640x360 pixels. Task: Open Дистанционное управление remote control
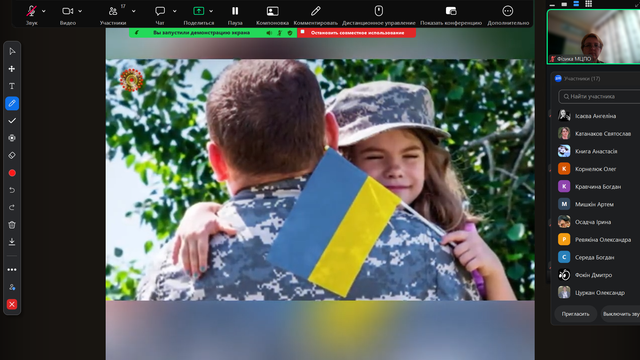[379, 15]
